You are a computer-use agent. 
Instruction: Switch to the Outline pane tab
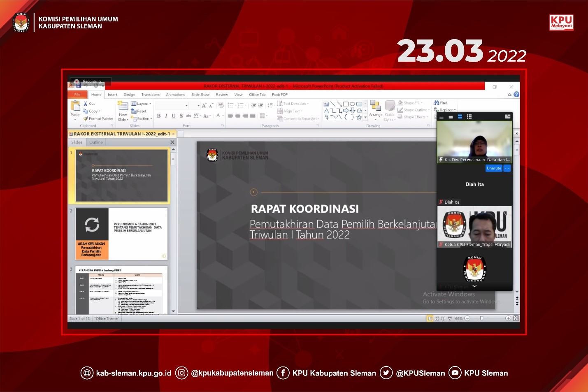point(96,142)
